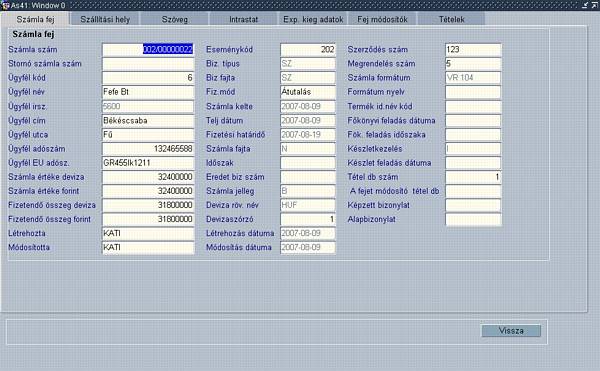This screenshot has width=600, height=371.
Task: Minimize the As41 window
Action: pos(586,5)
